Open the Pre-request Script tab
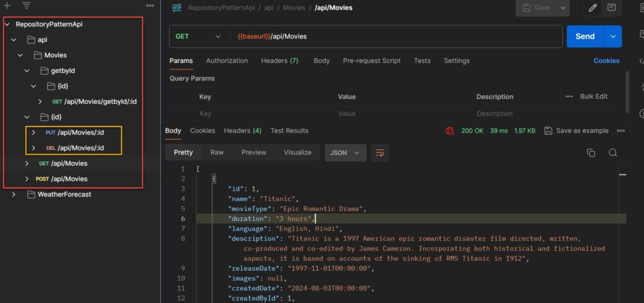 (x=372, y=60)
